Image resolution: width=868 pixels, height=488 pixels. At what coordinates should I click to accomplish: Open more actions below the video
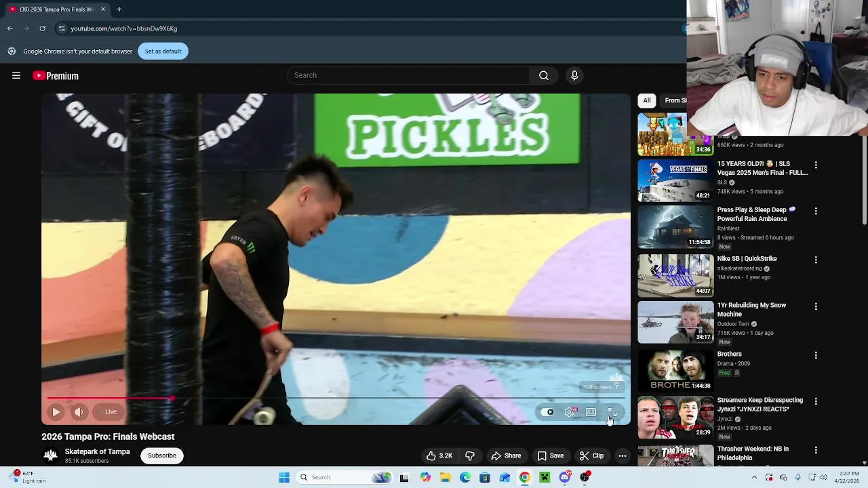coord(623,455)
